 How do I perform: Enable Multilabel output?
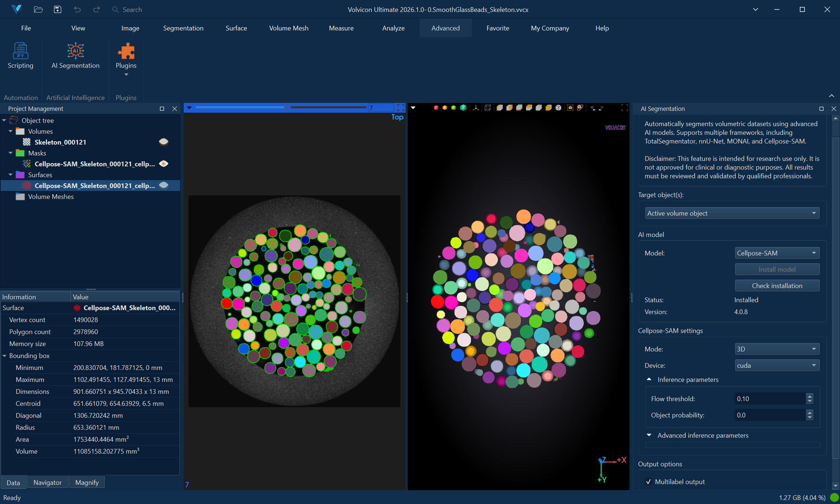click(649, 482)
